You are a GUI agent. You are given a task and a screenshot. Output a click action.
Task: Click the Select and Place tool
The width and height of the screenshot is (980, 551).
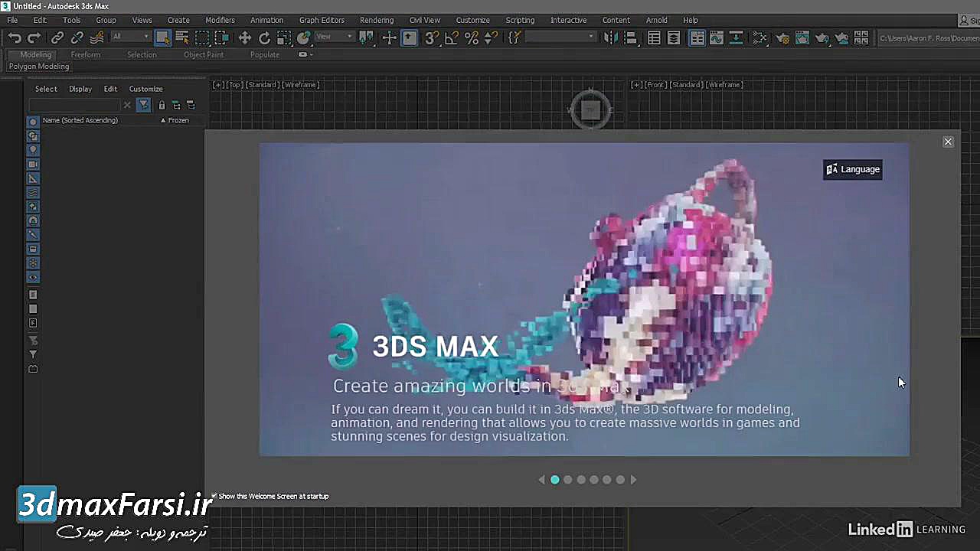pos(304,37)
